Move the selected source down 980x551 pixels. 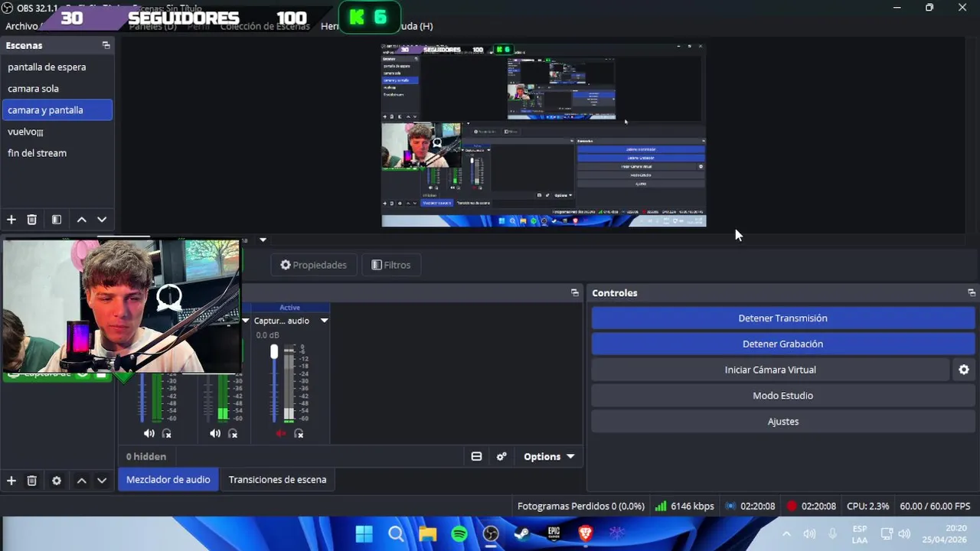tap(102, 481)
